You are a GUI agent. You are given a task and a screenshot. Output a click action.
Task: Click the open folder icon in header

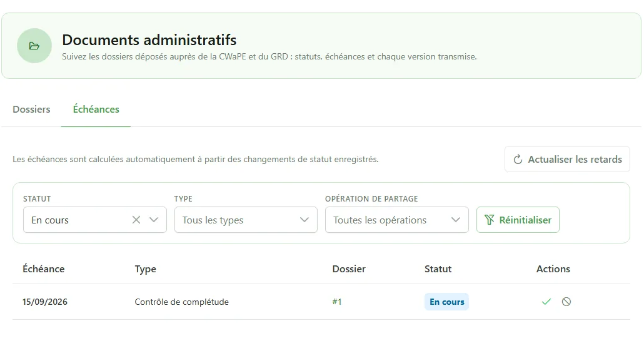[34, 46]
